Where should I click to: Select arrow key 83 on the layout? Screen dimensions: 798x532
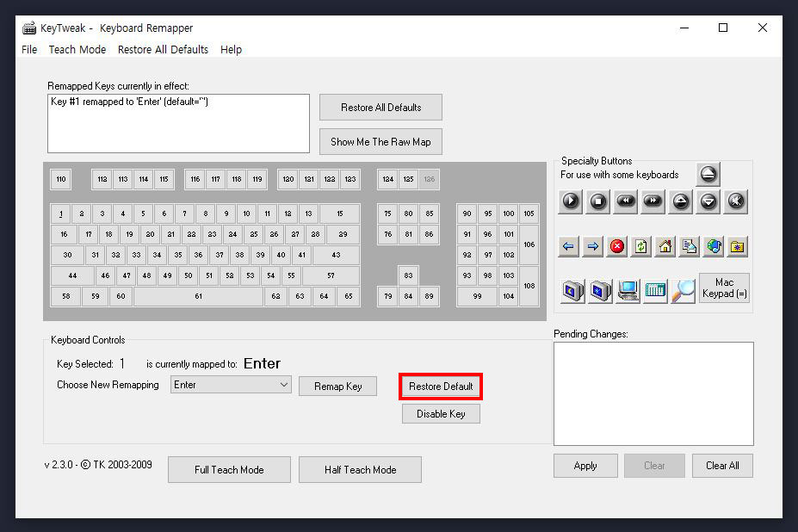click(408, 275)
